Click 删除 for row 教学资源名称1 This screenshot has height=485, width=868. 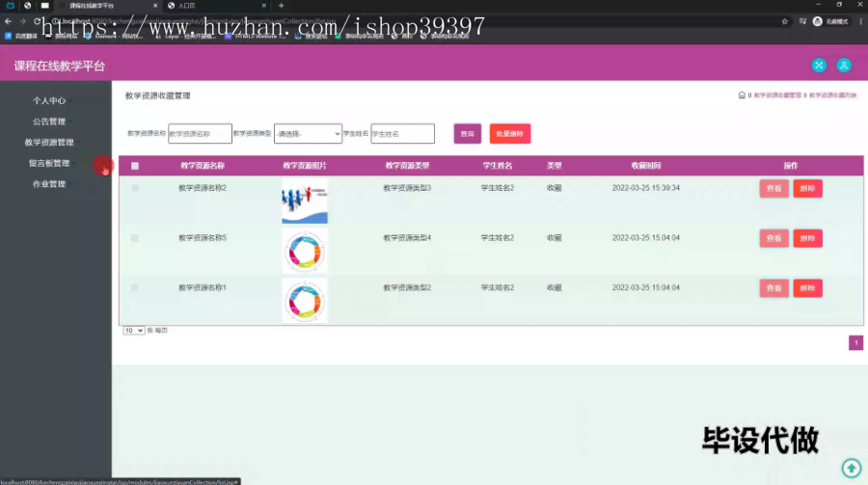pyautogui.click(x=807, y=288)
